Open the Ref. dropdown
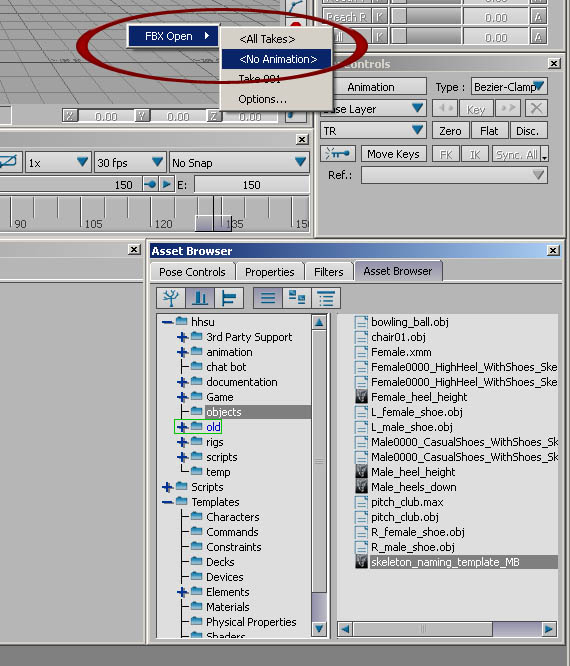Image resolution: width=570 pixels, height=666 pixels. 454,175
